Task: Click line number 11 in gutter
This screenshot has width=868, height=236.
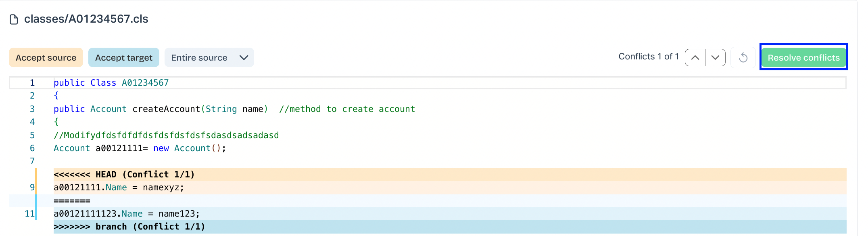Action: [x=30, y=214]
